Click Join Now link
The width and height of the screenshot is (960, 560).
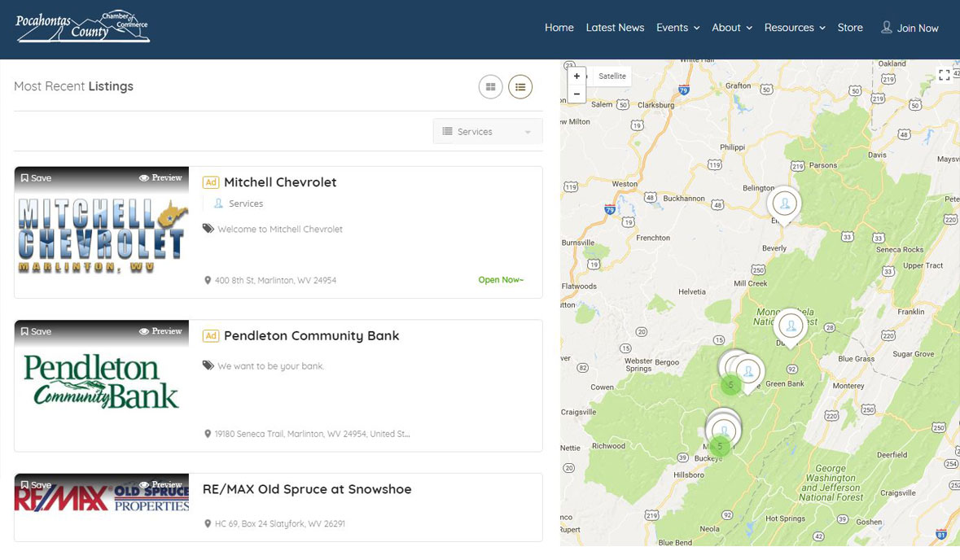(x=917, y=28)
